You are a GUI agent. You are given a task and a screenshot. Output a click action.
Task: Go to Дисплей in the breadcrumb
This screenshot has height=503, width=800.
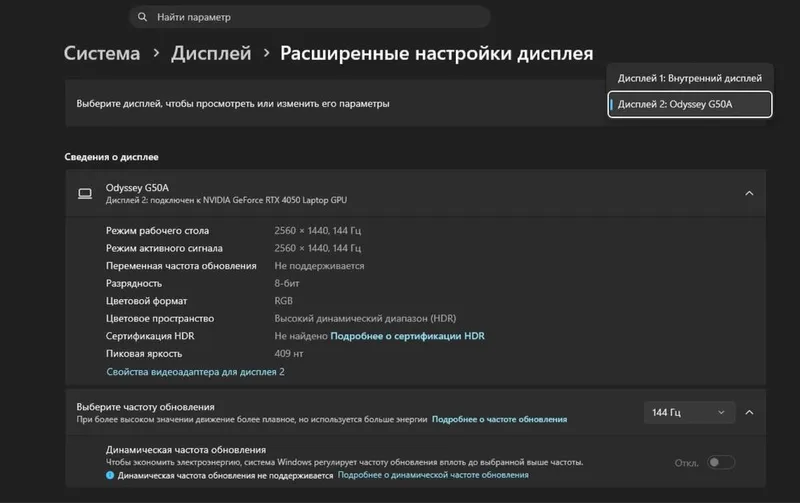[211, 53]
